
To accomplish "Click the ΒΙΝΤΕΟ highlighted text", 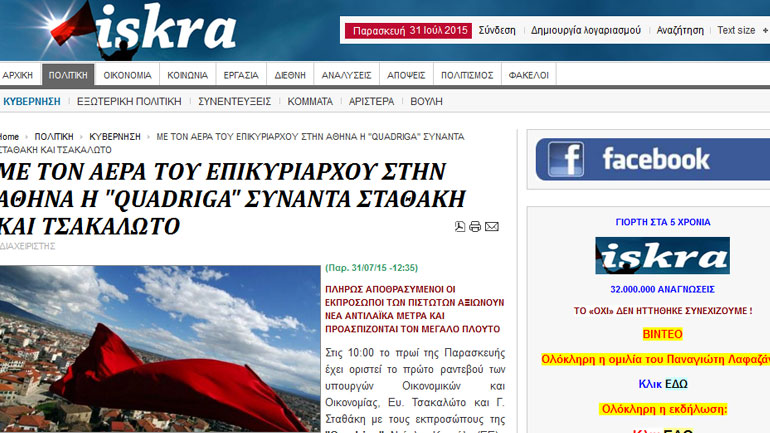I will [662, 334].
